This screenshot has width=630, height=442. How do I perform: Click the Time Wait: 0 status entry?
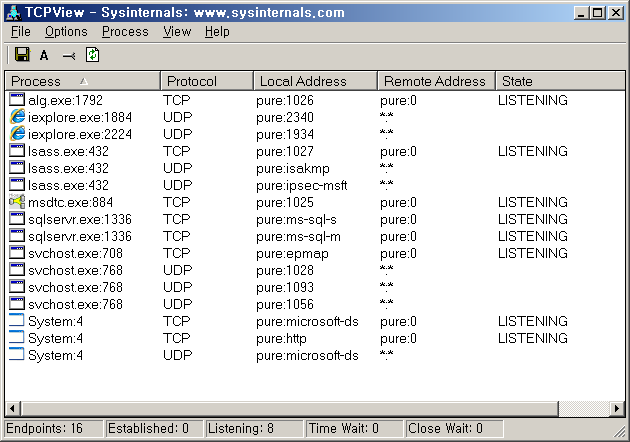pyautogui.click(x=355, y=428)
